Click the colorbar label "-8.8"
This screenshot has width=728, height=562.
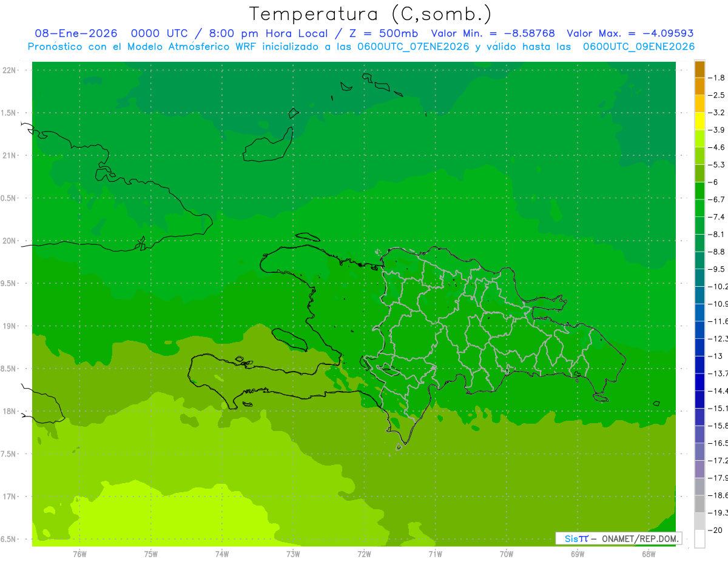point(716,252)
